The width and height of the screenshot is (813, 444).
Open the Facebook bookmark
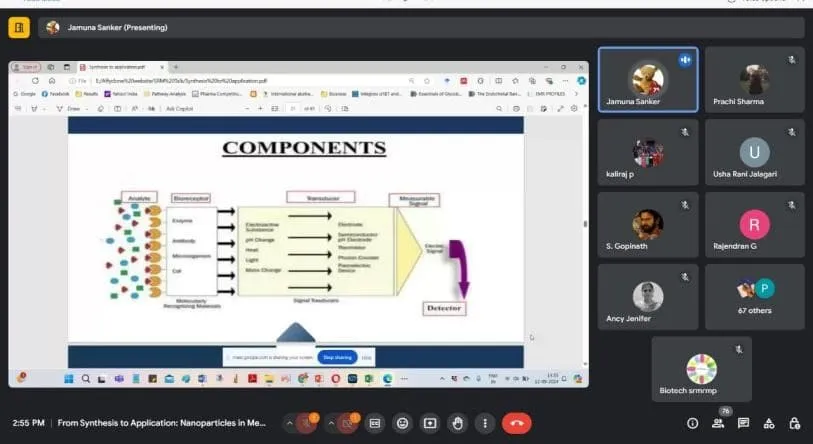click(55, 94)
